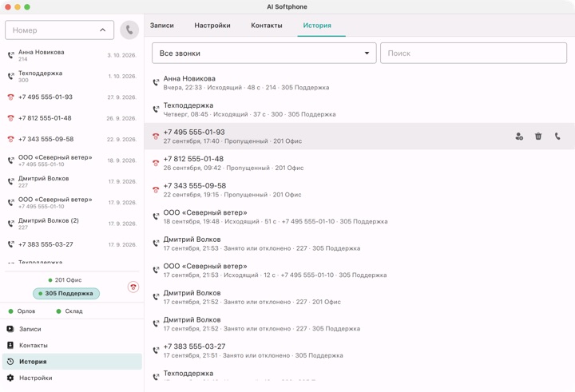Call back +7 495 555-01-93 via handset icon
Image resolution: width=575 pixels, height=392 pixels.
pyautogui.click(x=557, y=137)
